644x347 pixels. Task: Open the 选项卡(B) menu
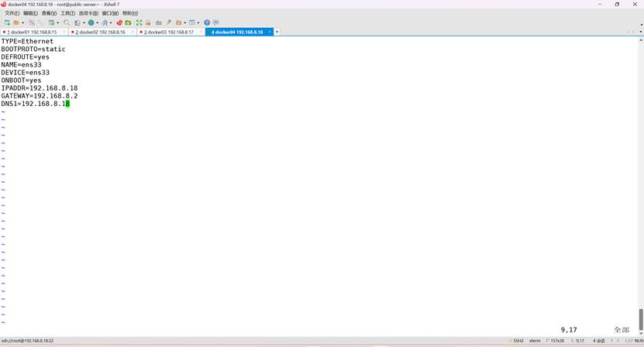click(88, 13)
